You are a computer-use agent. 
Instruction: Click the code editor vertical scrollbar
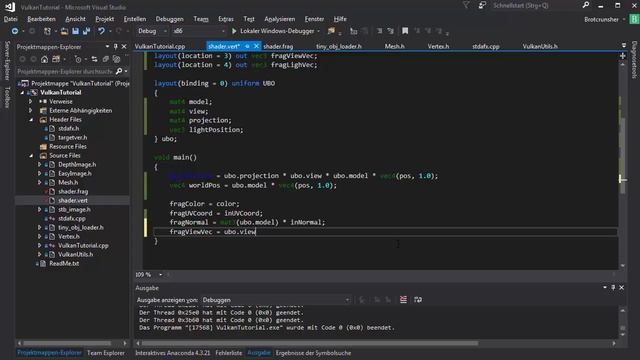tap(622, 164)
